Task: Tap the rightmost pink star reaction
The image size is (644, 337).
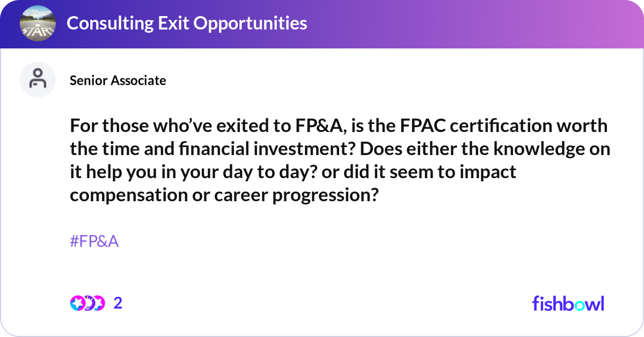Action: (x=100, y=303)
